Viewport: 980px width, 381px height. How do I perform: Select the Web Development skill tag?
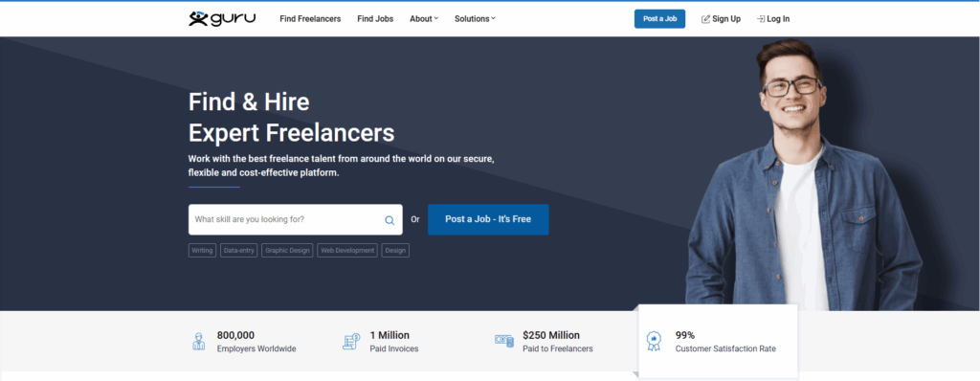347,250
